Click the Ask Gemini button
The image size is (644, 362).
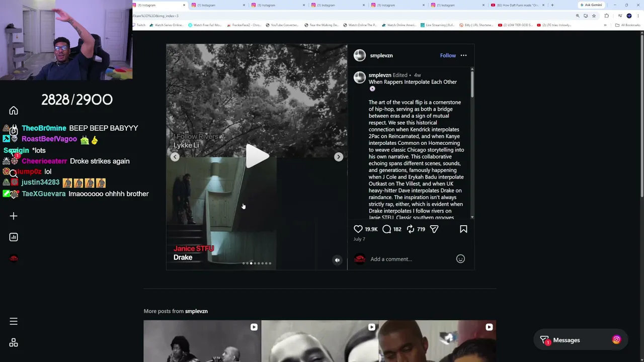(591, 5)
